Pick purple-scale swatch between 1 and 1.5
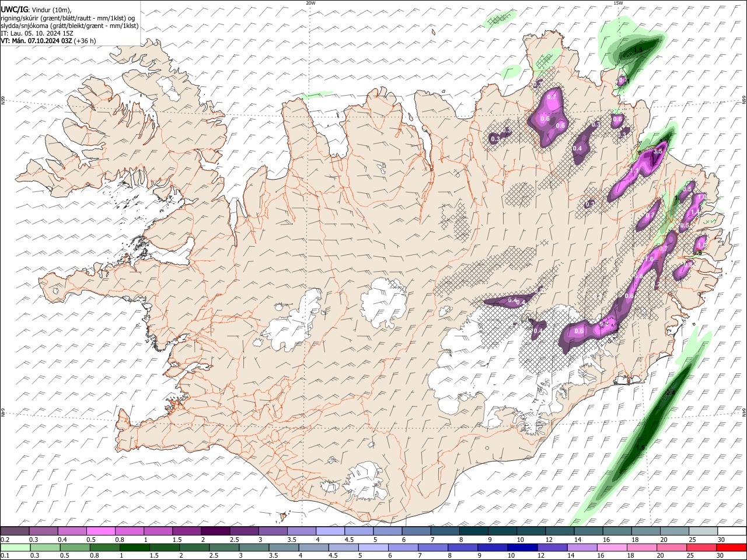 click(158, 531)
